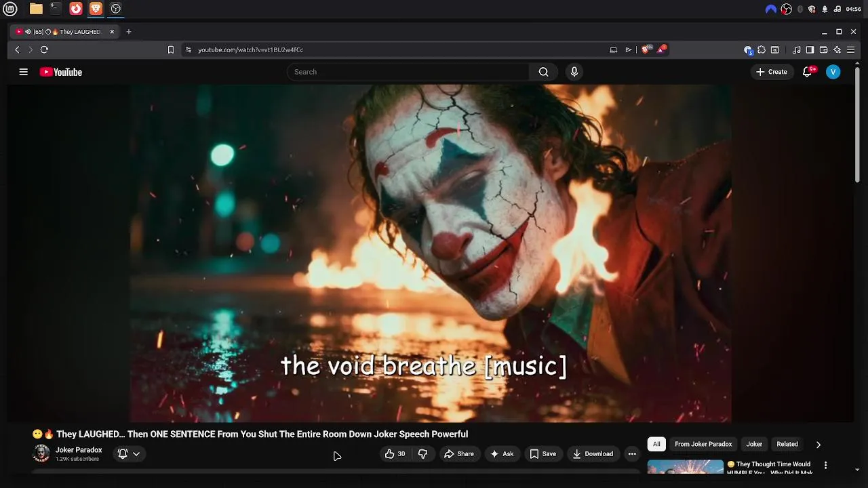Dislike the video with the thumbs-down button
Image resolution: width=868 pixels, height=488 pixels.
pyautogui.click(x=422, y=454)
